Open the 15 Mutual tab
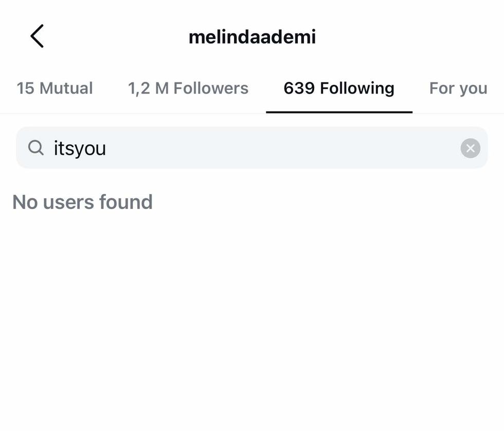The image size is (504, 431). point(55,88)
